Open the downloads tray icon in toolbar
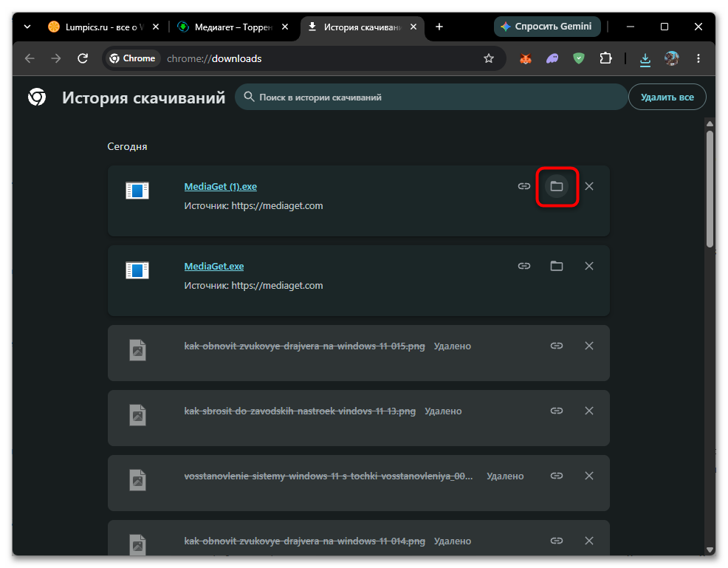This screenshot has height=568, width=728. point(645,59)
